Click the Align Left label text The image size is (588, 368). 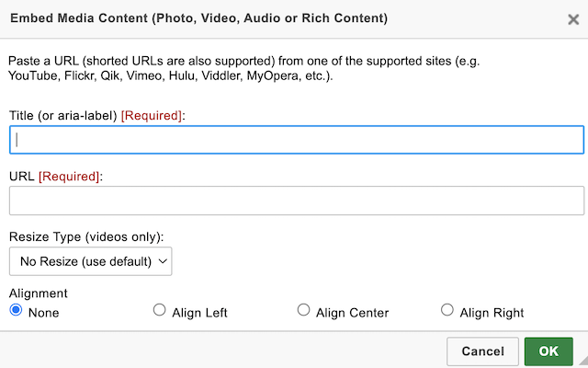pyautogui.click(x=199, y=313)
